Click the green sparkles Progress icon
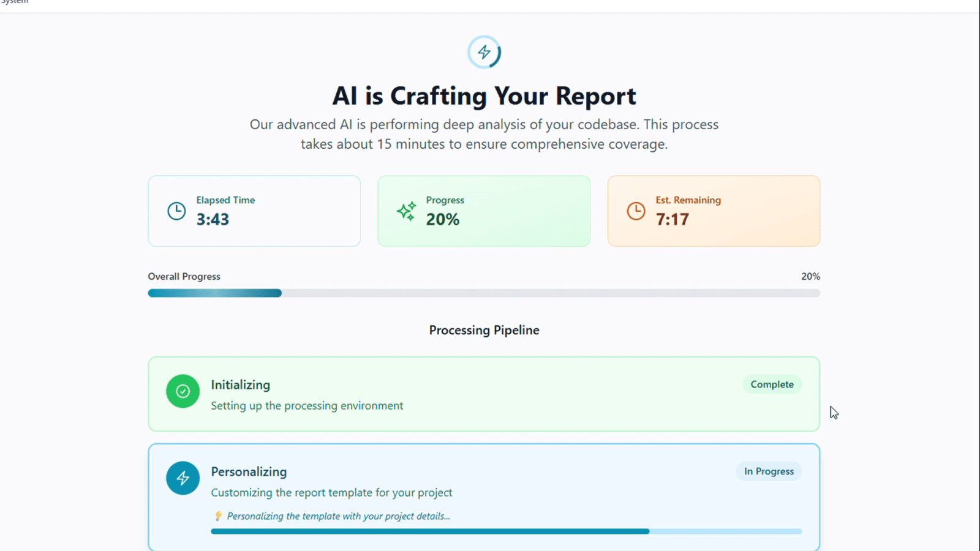The width and height of the screenshot is (980, 551). pos(406,211)
